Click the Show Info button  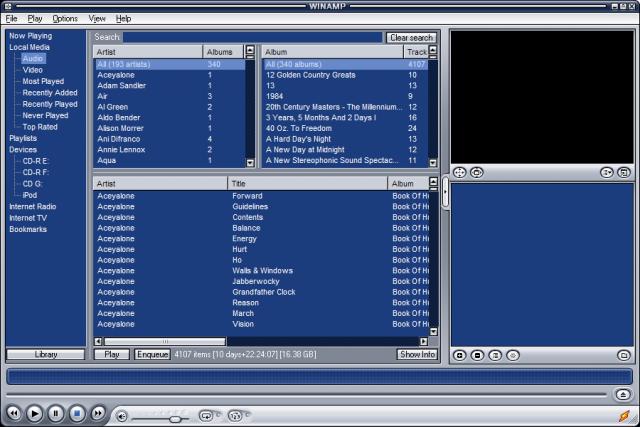(x=417, y=354)
